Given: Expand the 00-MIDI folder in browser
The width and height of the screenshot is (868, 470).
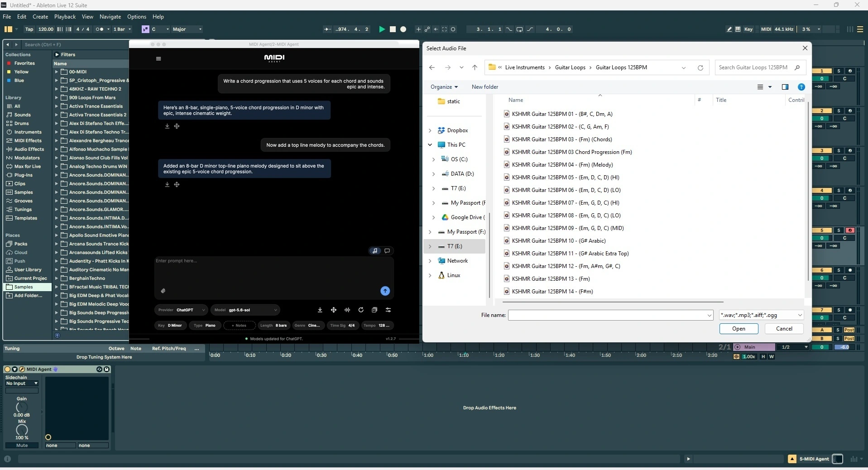Looking at the screenshot, I should tap(57, 72).
